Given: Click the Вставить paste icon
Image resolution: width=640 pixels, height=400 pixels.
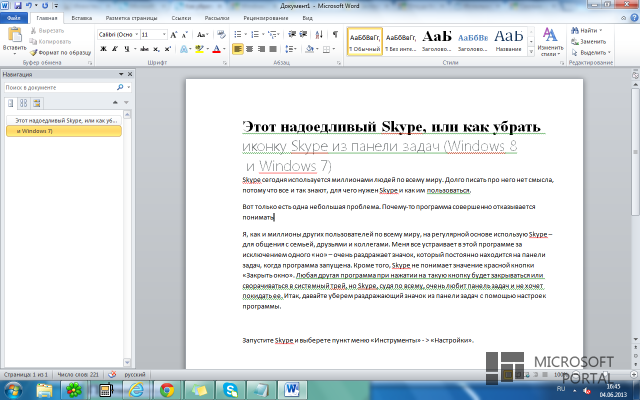Looking at the screenshot, I should pyautogui.click(x=15, y=35).
